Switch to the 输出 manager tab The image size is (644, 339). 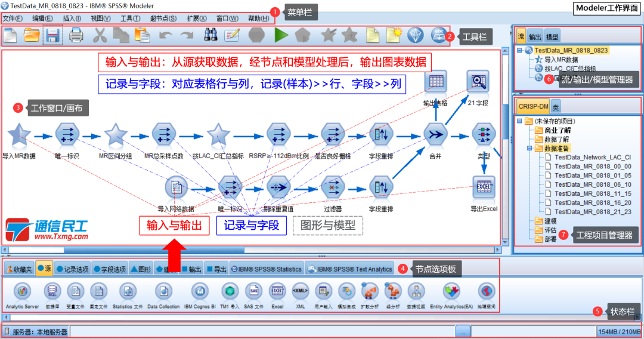535,36
